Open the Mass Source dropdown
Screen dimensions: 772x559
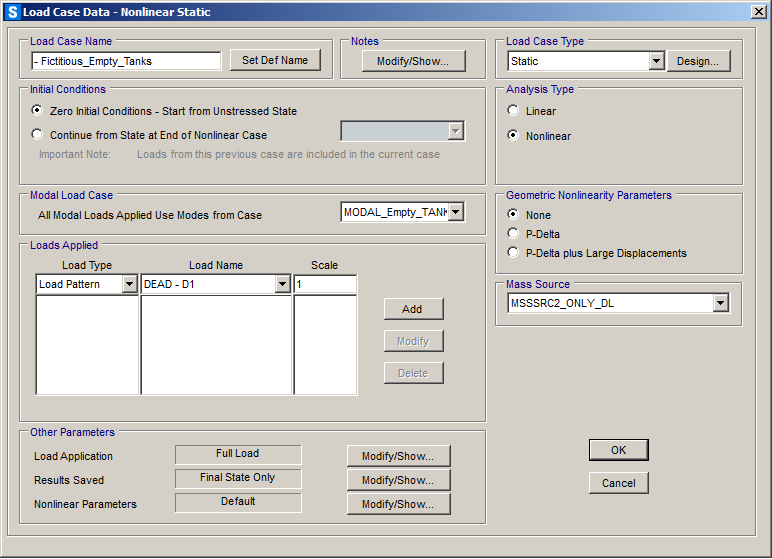coord(720,303)
